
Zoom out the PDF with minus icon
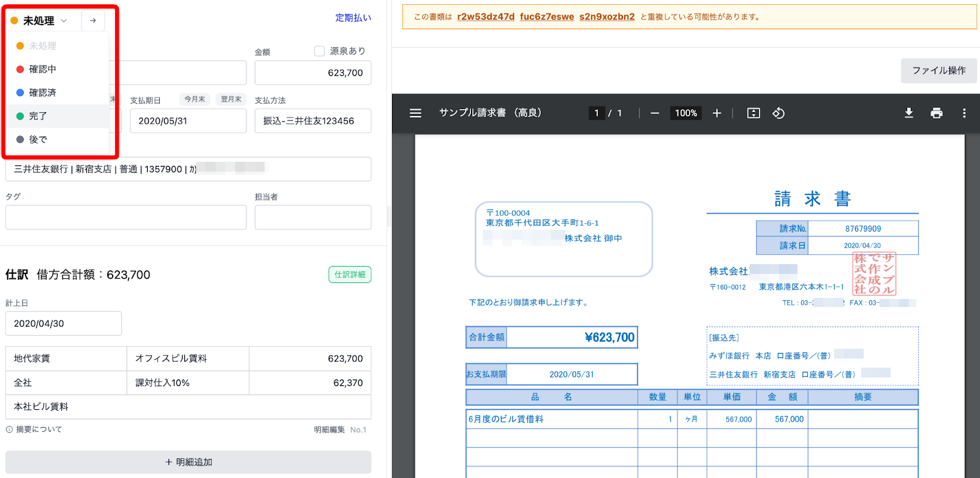click(655, 113)
